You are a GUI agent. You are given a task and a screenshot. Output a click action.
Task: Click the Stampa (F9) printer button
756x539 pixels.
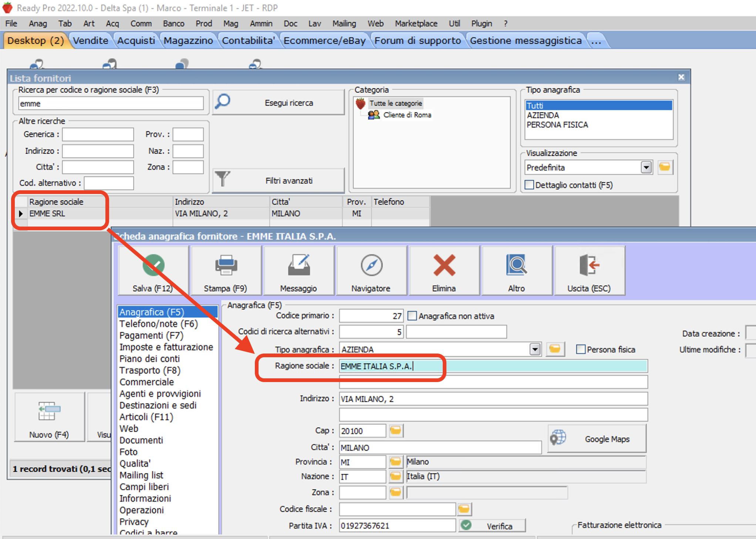coord(226,271)
